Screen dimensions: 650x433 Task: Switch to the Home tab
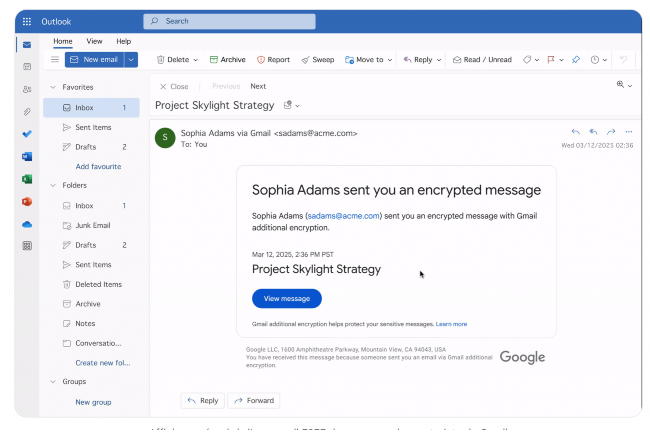63,41
